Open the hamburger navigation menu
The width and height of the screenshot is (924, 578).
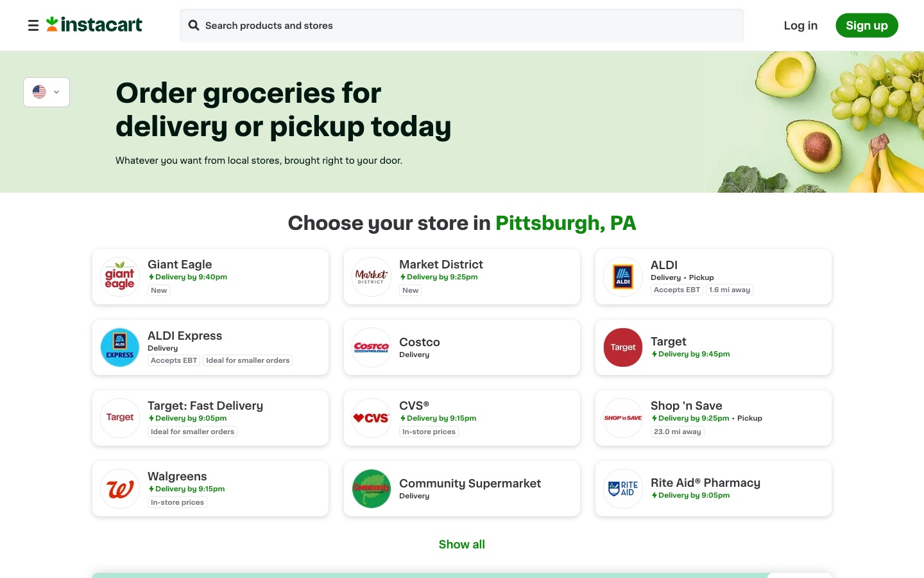33,26
